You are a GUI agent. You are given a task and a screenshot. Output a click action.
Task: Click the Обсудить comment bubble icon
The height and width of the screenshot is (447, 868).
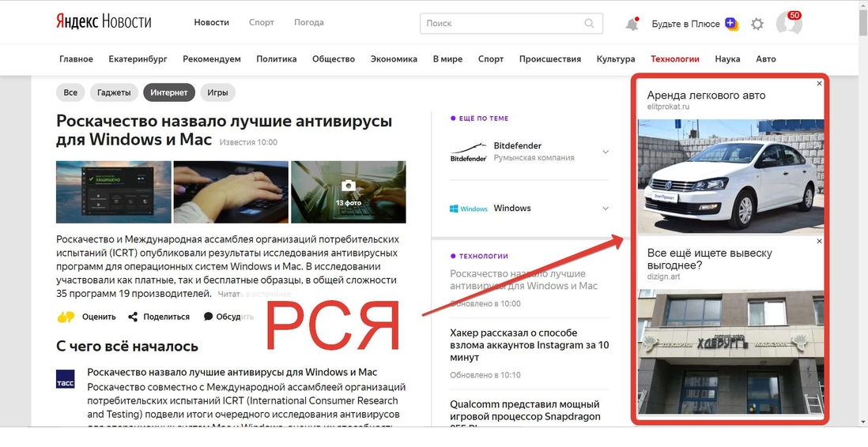tap(208, 317)
